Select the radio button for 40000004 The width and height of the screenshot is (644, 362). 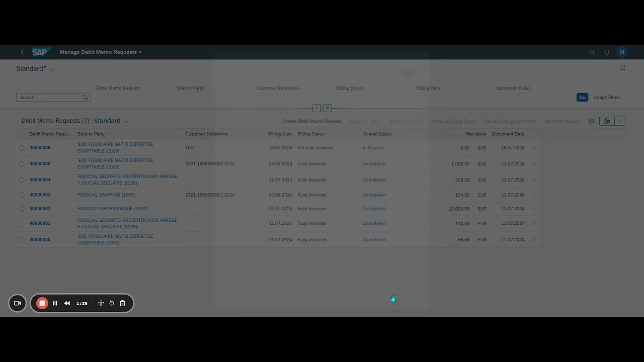21,180
